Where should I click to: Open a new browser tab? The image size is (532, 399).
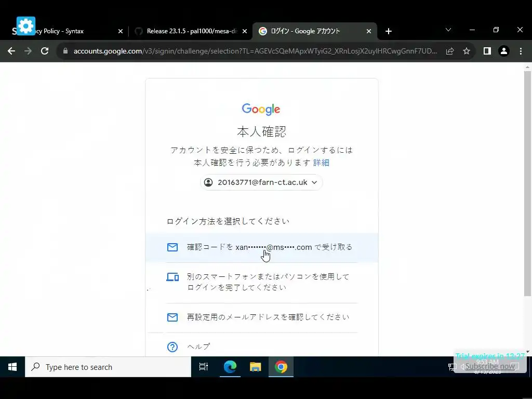pos(389,31)
